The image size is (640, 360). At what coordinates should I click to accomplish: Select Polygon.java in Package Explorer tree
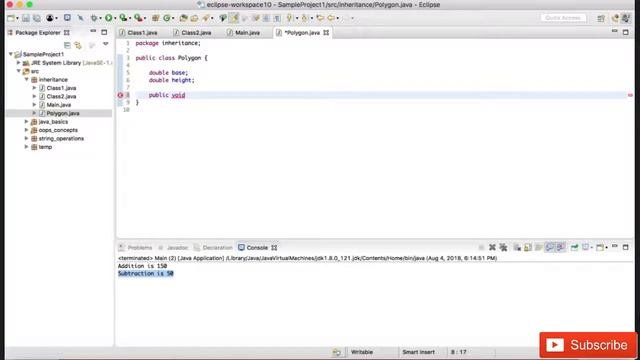tap(63, 113)
